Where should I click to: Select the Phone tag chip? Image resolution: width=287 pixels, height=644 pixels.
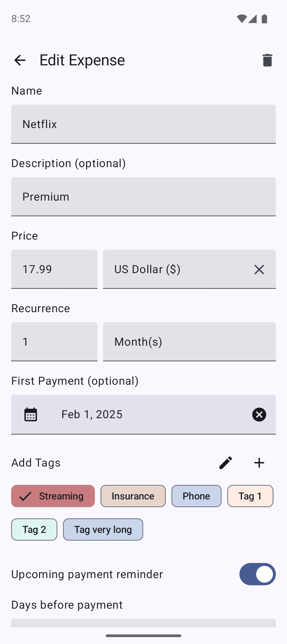196,496
